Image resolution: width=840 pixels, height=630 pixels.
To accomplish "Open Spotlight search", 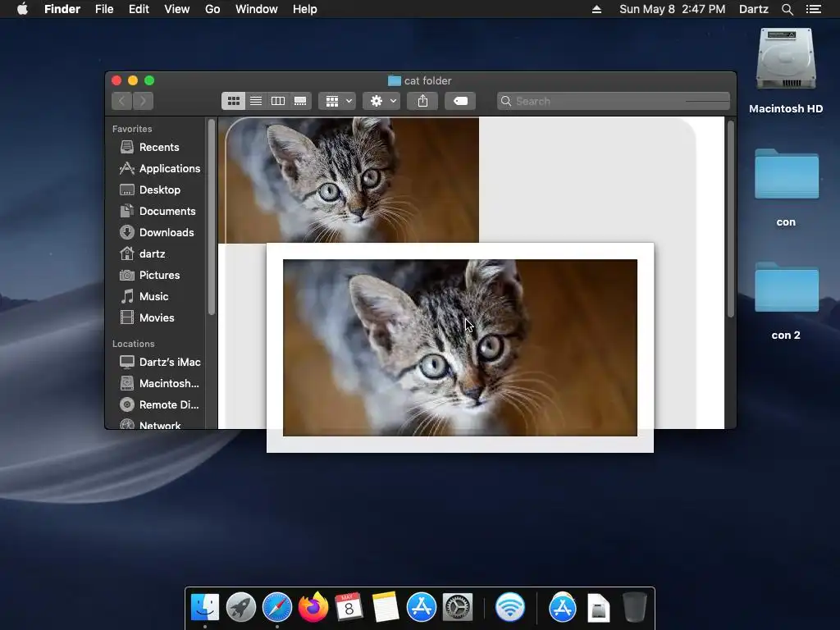I will click(787, 9).
